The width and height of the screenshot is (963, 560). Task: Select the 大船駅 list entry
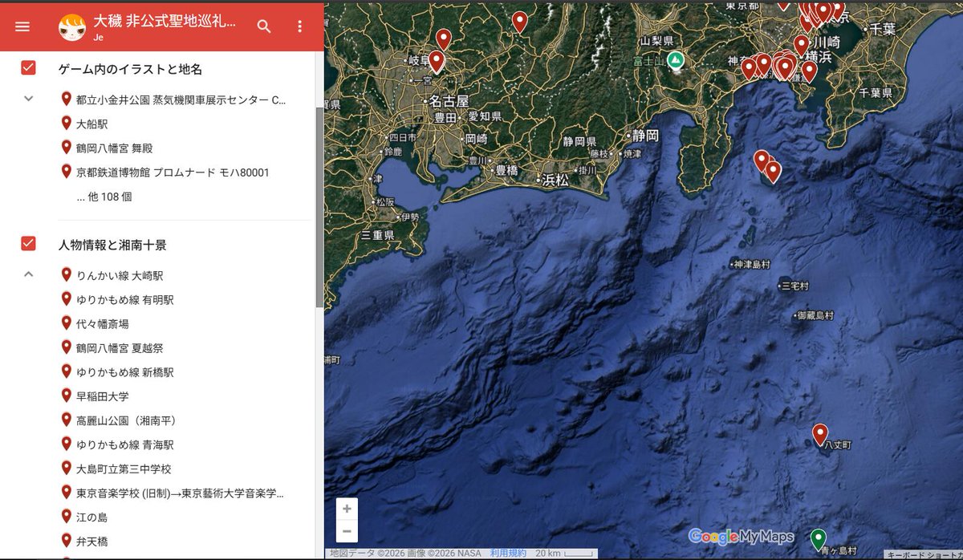(x=91, y=124)
